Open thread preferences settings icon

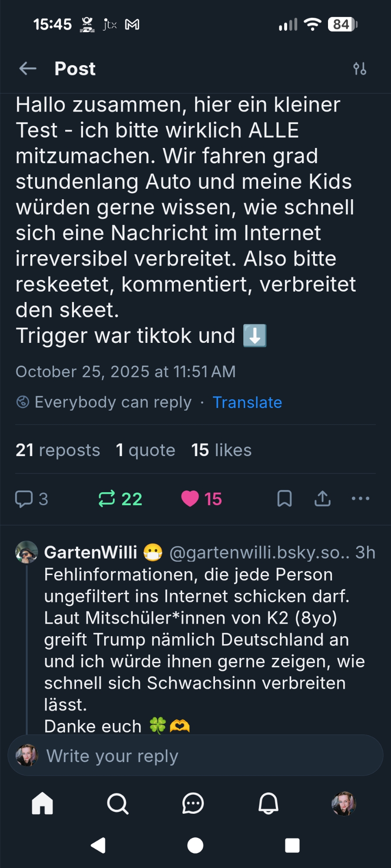tap(360, 69)
